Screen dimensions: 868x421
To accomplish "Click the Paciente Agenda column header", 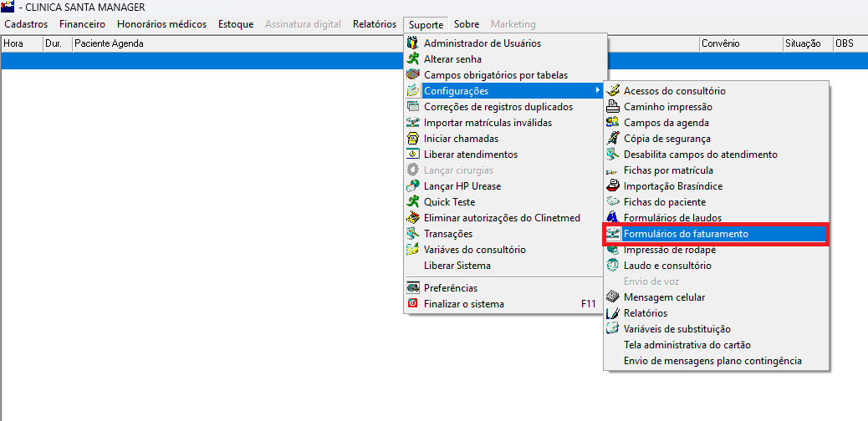I will (109, 43).
